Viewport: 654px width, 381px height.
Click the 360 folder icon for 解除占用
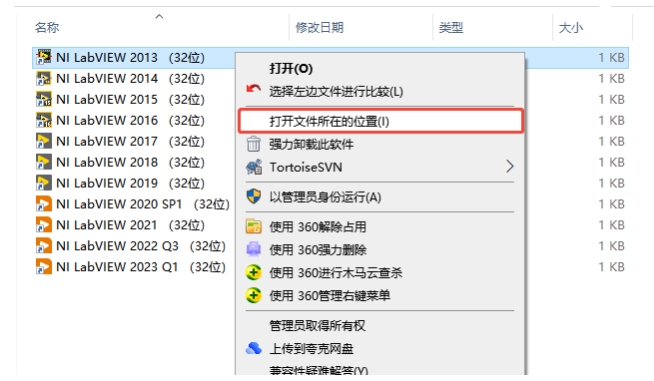tap(254, 227)
